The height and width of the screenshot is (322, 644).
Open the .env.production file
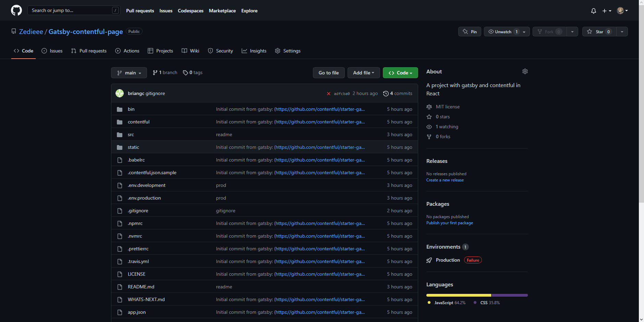144,198
